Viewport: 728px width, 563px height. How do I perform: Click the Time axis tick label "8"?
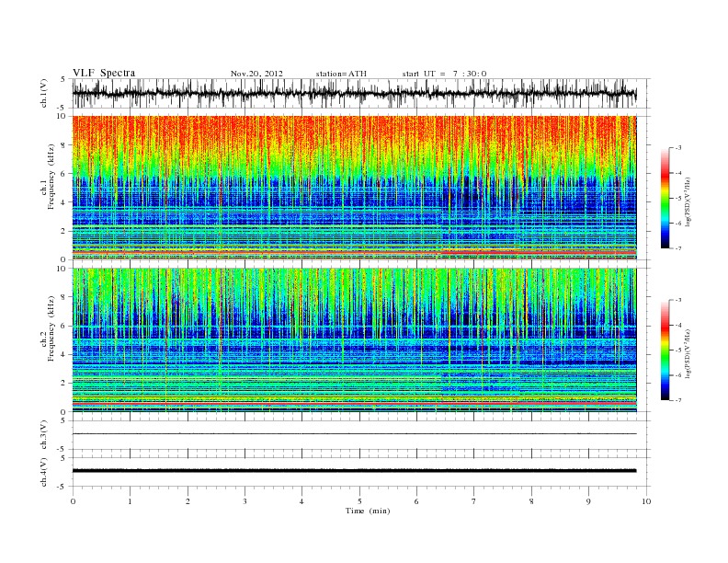pos(531,501)
